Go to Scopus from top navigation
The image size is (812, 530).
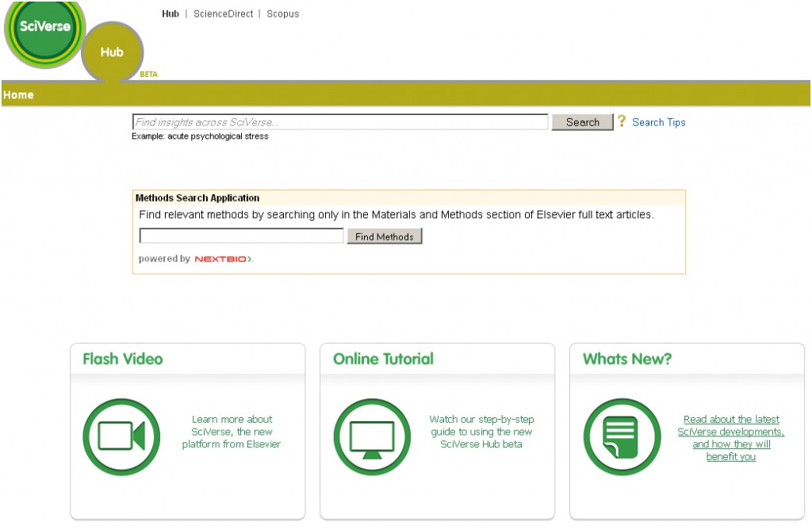point(283,14)
